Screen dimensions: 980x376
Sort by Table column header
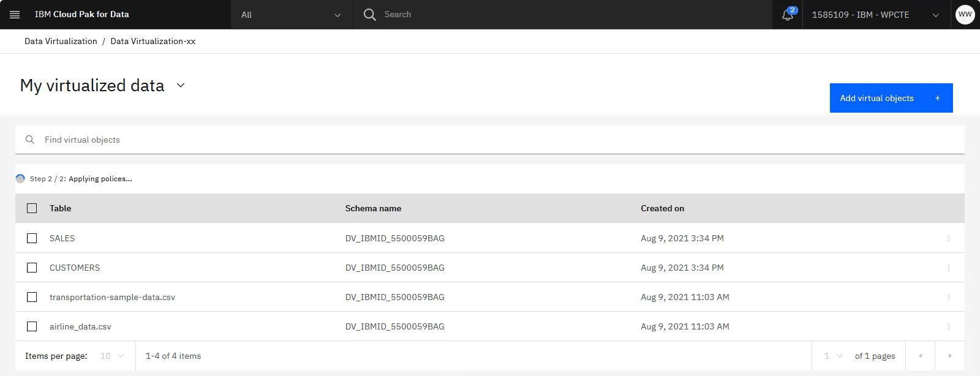point(61,208)
